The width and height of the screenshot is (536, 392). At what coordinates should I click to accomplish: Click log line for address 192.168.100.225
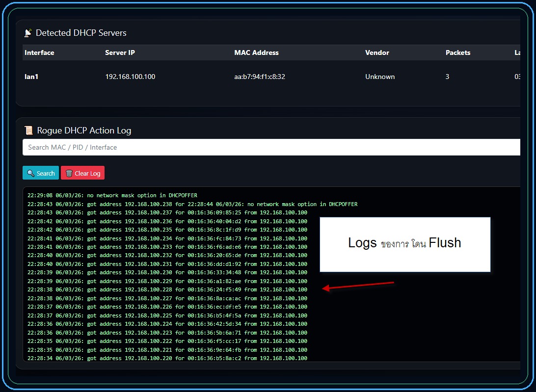coord(167,315)
